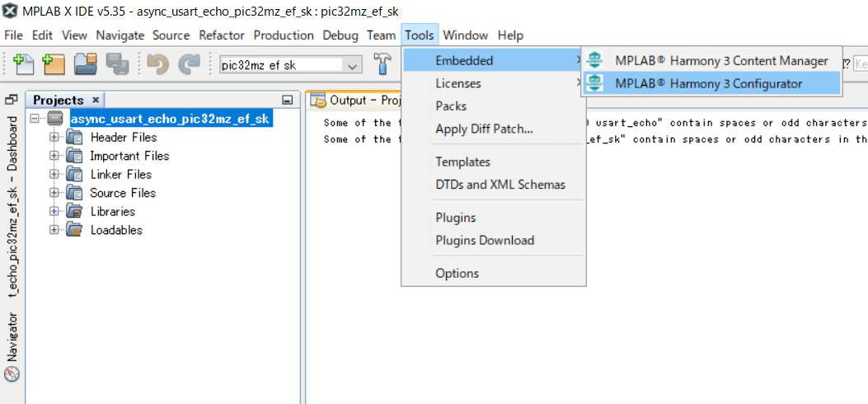Open MPLAB Harmony 3 Content Manager
868x404 pixels.
click(x=720, y=60)
